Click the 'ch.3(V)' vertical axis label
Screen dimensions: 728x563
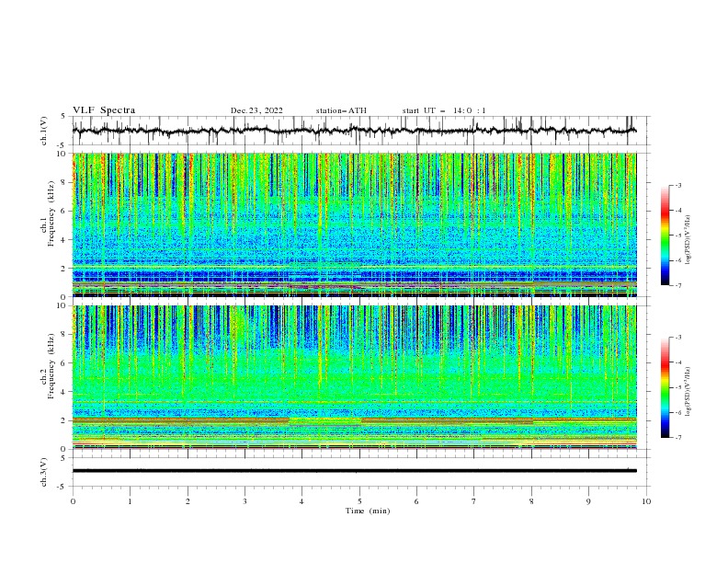tap(44, 472)
